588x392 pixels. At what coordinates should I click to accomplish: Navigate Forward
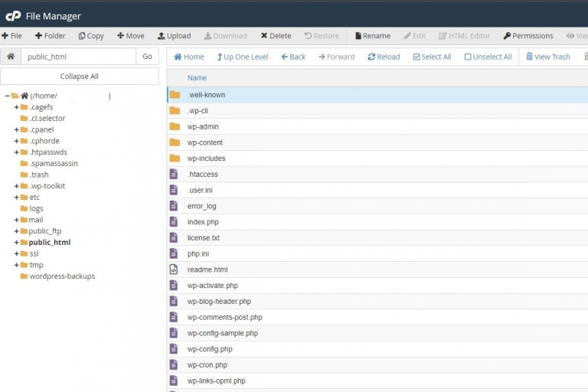(x=336, y=57)
